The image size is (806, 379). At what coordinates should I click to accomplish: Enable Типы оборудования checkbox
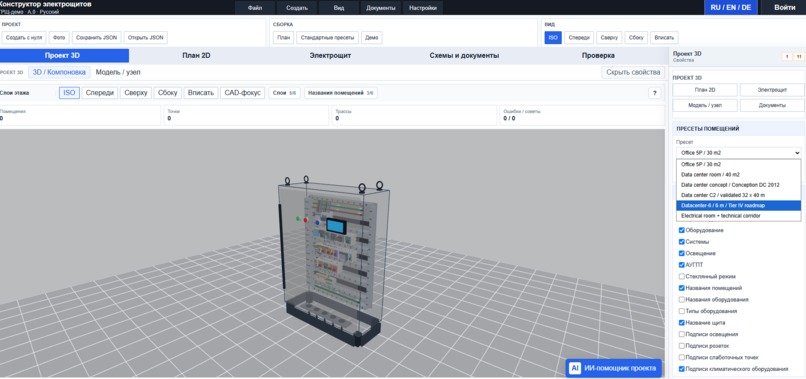point(682,311)
